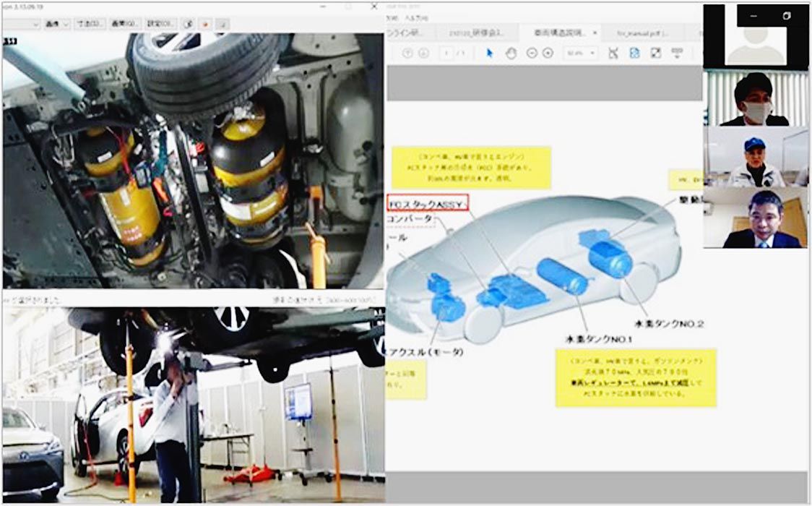
Task: Click the full screen view icon
Action: click(656, 53)
